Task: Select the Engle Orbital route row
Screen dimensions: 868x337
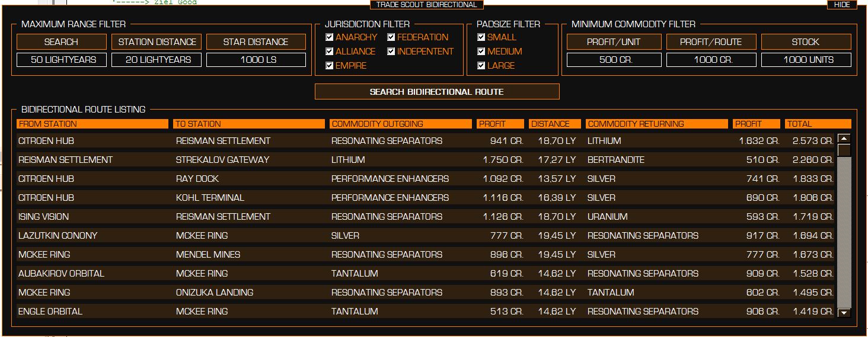Action: point(426,312)
